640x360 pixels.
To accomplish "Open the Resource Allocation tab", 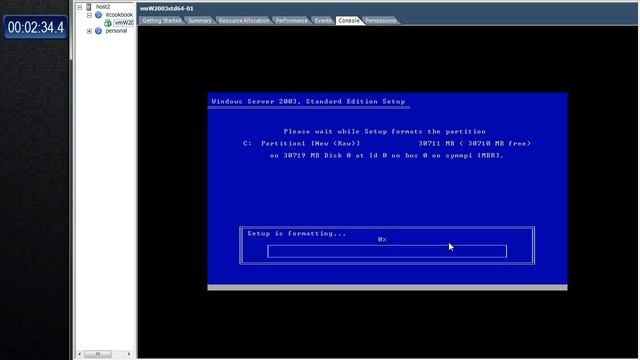I will (x=244, y=20).
